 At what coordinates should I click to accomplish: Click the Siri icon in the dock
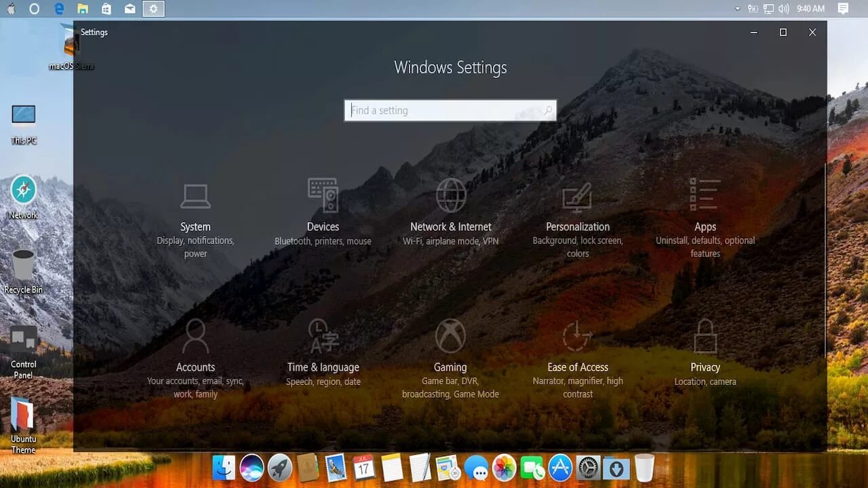tap(252, 468)
